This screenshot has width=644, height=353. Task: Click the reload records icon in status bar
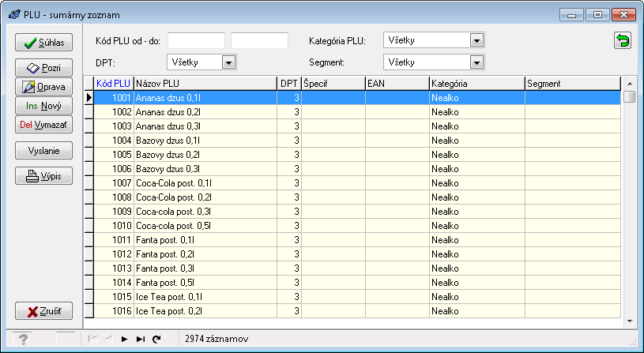point(156,339)
